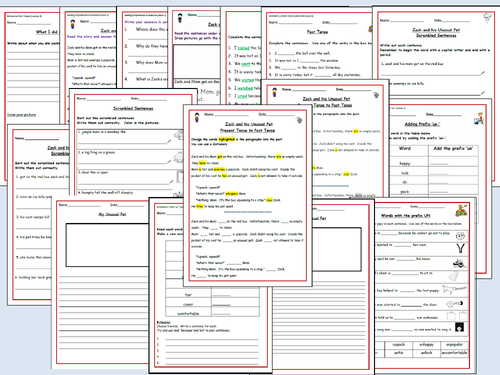
Task: Click the dog picture beside 'the lost puppy'
Action: click(454, 289)
